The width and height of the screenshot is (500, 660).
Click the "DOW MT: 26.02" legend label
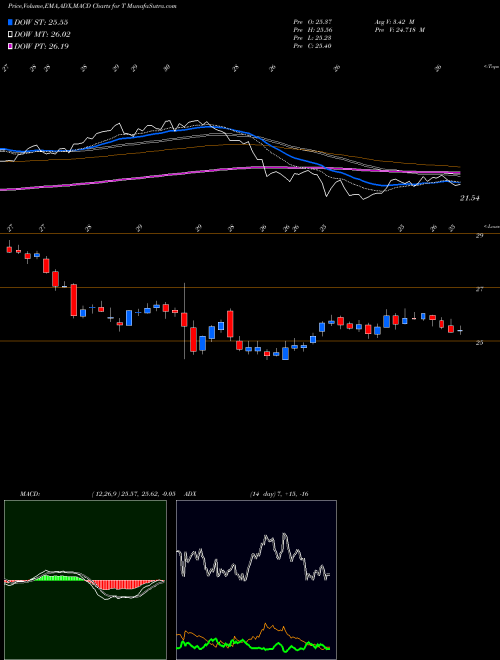(x=42, y=35)
